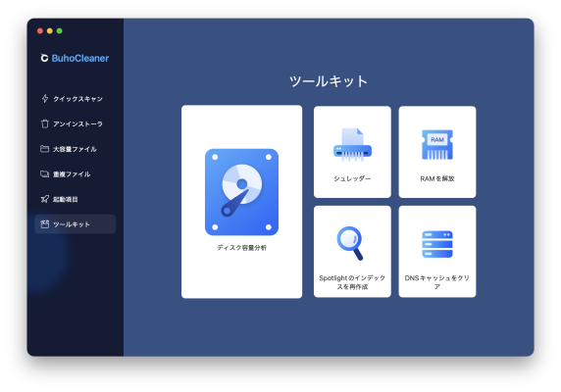Open the DNS server stack icon
This screenshot has width=561, height=392.
(437, 244)
